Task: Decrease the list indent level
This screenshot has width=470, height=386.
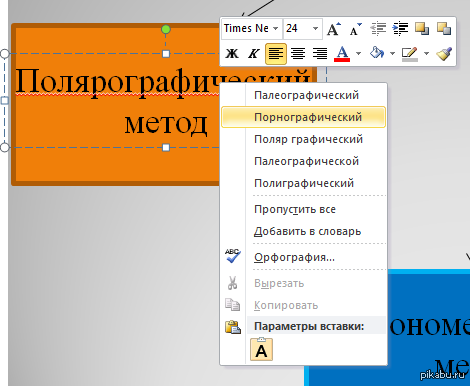Action: point(378,29)
